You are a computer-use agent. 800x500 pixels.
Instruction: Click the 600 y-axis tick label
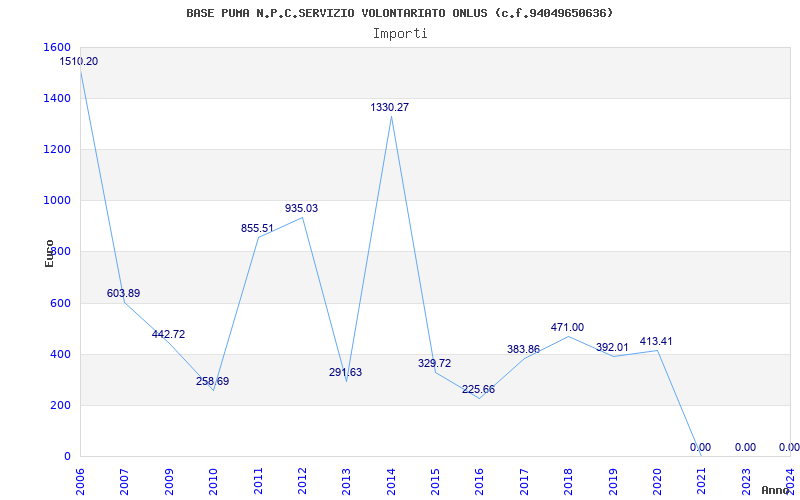pos(60,304)
